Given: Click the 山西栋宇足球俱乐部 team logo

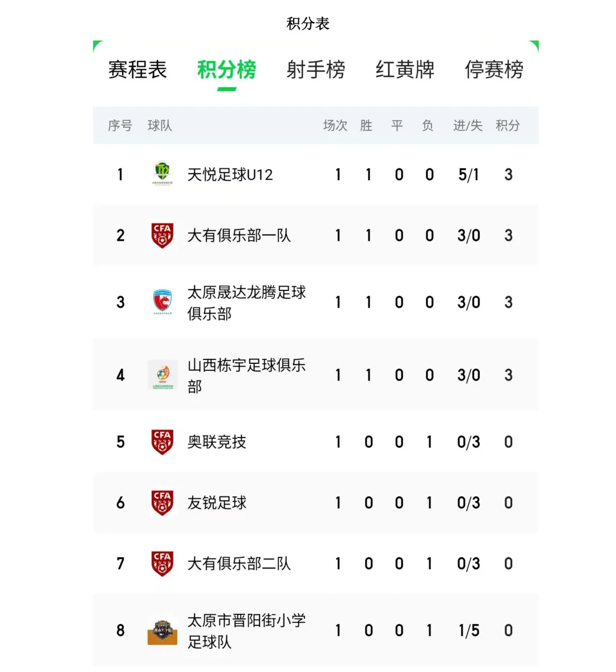Looking at the screenshot, I should click(163, 375).
